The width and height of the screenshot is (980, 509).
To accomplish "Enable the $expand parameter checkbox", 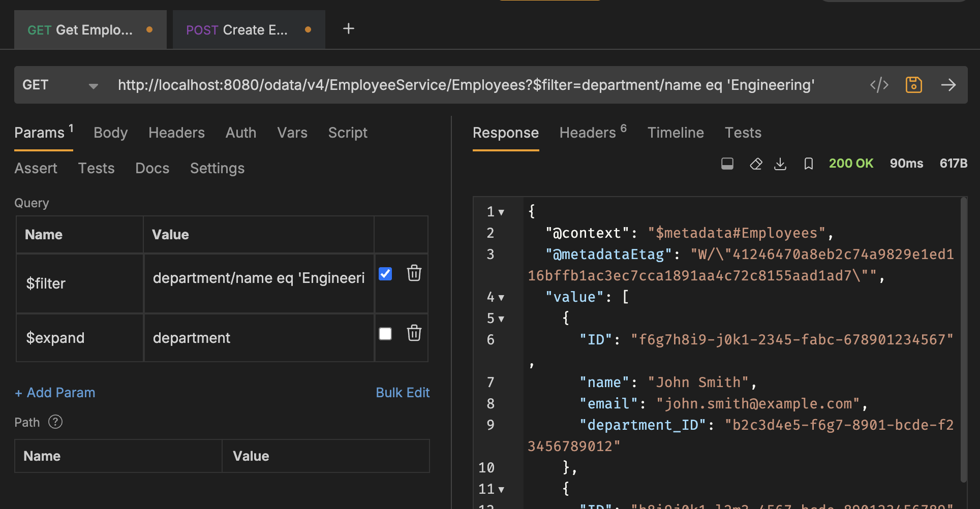I will [x=385, y=334].
